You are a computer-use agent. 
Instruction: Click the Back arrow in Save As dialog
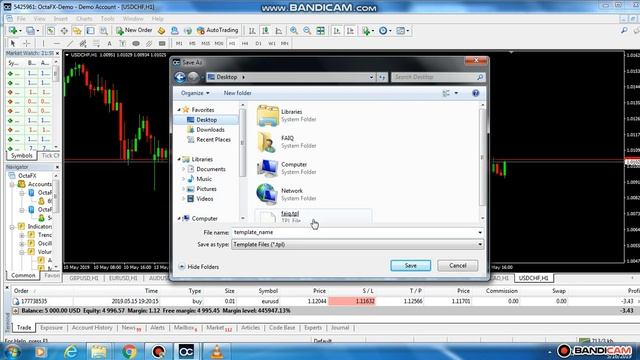coord(180,77)
